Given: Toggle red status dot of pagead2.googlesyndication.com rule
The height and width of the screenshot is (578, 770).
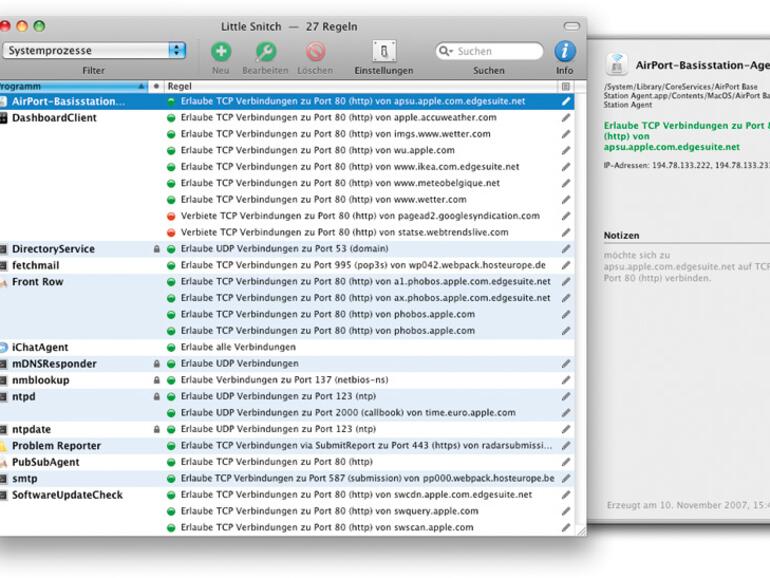Looking at the screenshot, I should point(171,216).
